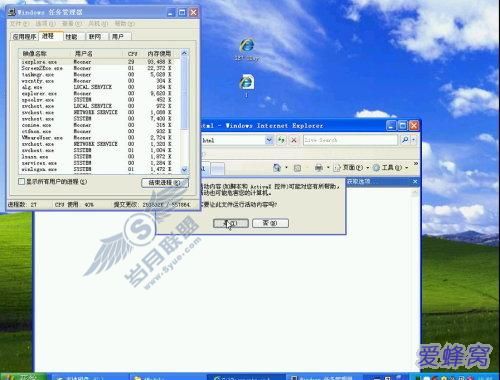Image resolution: width=500 pixels, height=380 pixels.
Task: Switch to the 用户 tab
Action: click(x=120, y=37)
